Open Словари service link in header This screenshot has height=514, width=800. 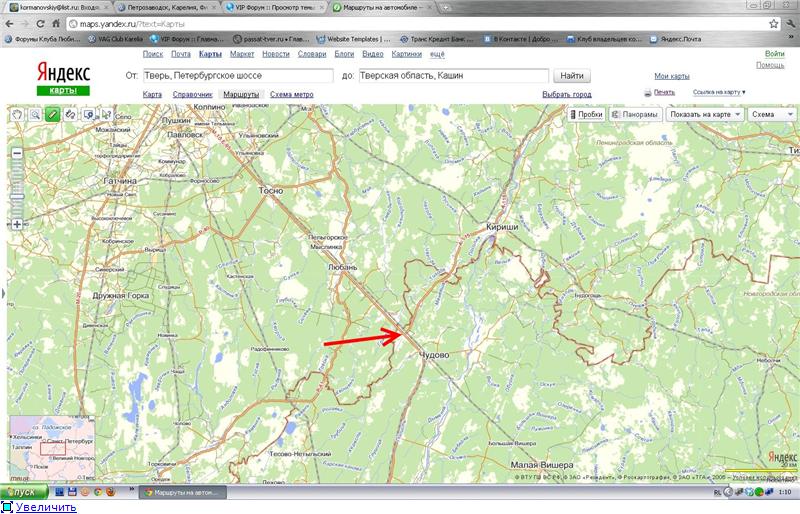pos(312,54)
